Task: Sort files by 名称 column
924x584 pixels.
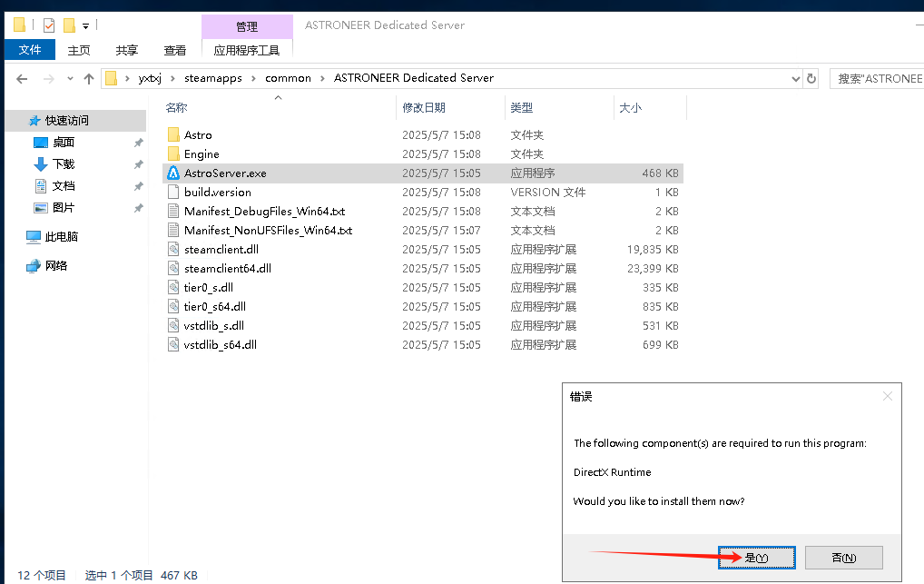Action: [177, 108]
